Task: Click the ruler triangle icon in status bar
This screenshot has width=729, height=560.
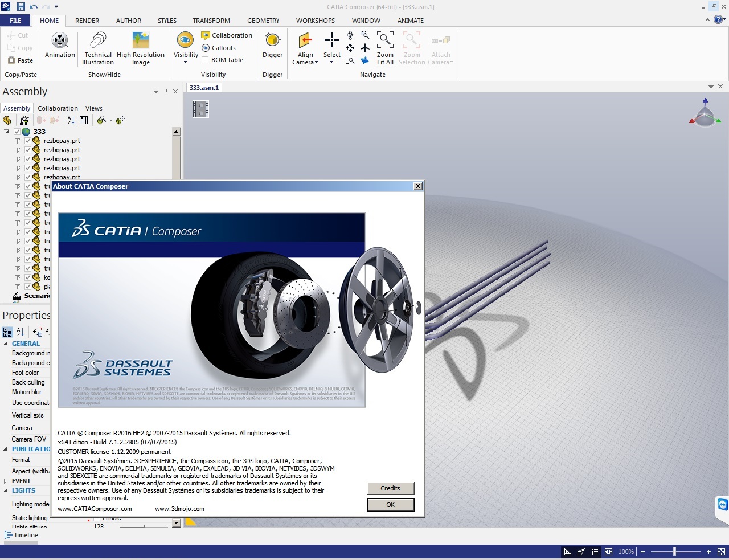Action: point(568,552)
